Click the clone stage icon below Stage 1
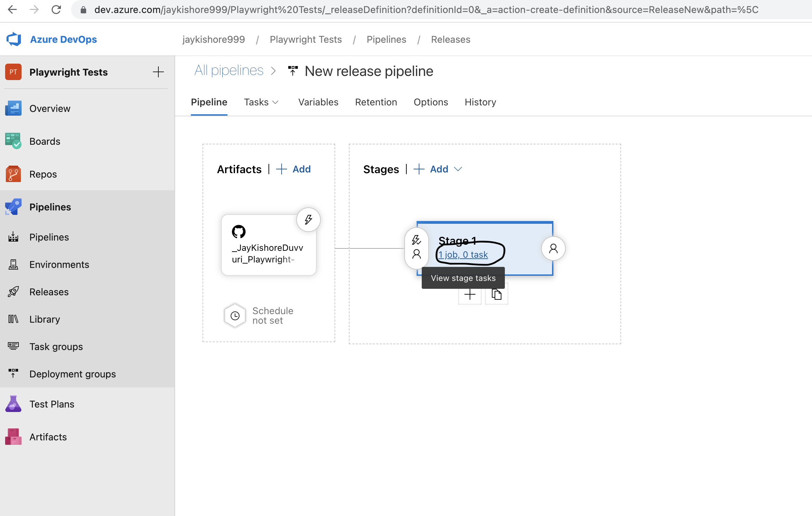 497,294
